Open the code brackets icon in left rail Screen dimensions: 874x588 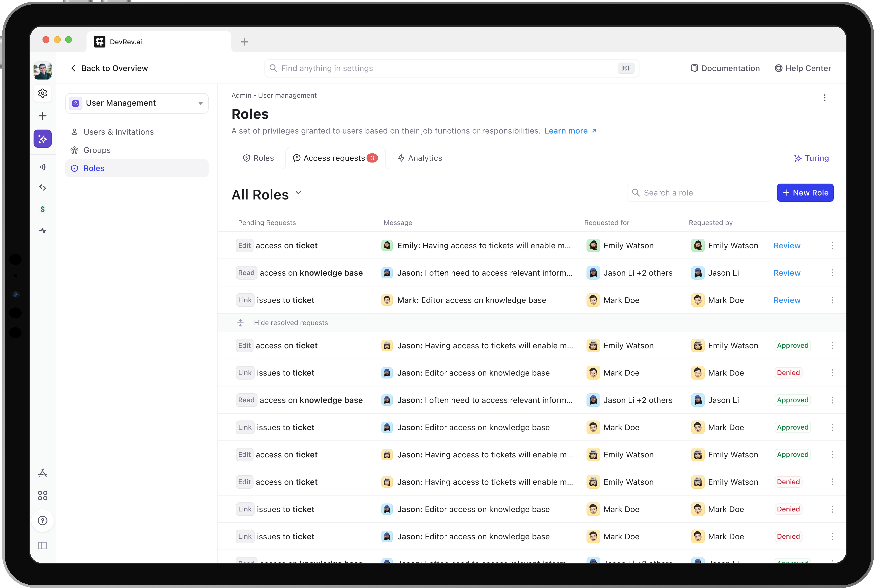43,188
